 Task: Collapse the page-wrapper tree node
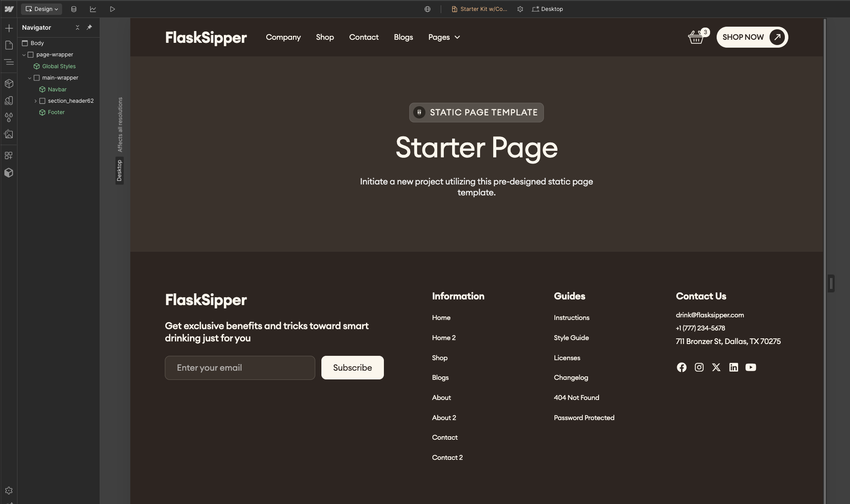coord(24,55)
